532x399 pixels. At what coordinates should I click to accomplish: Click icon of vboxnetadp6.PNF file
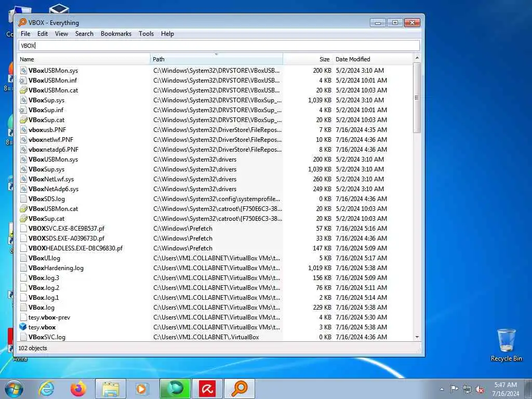tap(23, 149)
